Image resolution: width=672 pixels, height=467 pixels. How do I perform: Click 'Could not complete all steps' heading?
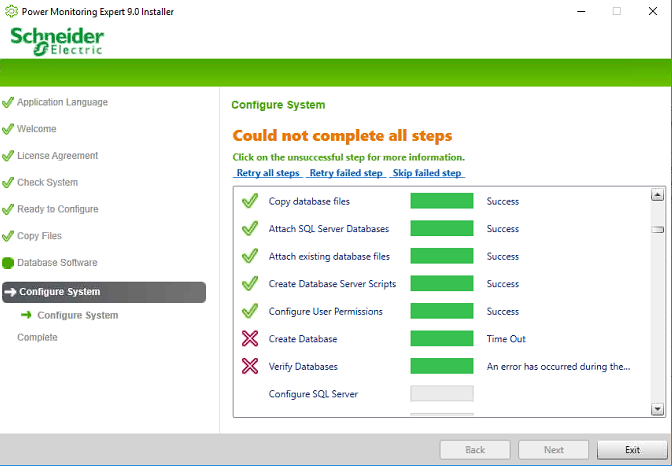click(x=342, y=136)
